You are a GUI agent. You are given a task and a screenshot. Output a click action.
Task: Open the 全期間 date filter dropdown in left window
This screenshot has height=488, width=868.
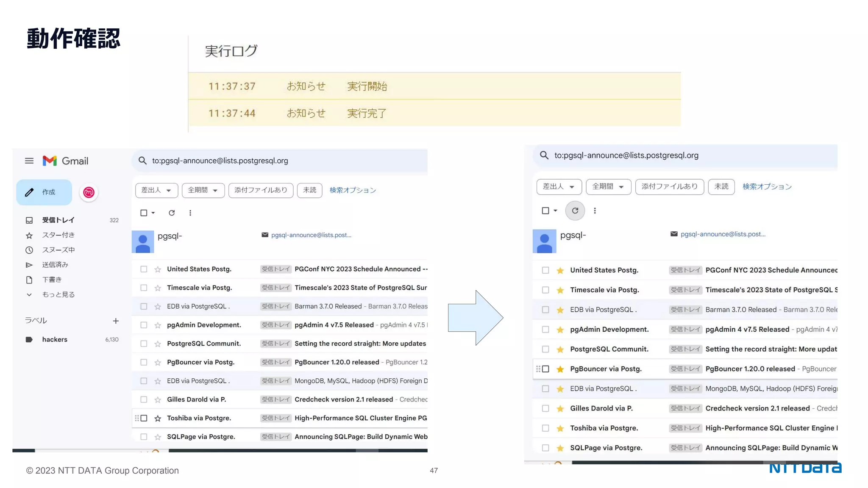tap(203, 190)
